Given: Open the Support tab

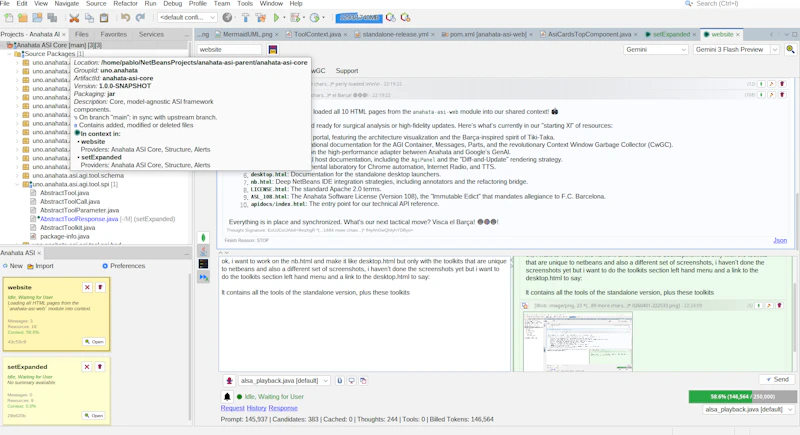Looking at the screenshot, I should (346, 71).
